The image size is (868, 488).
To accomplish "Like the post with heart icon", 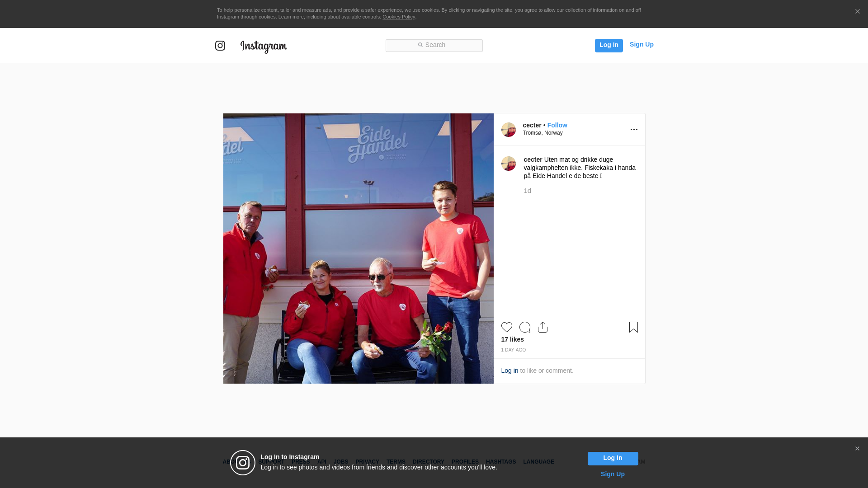I will point(507,327).
